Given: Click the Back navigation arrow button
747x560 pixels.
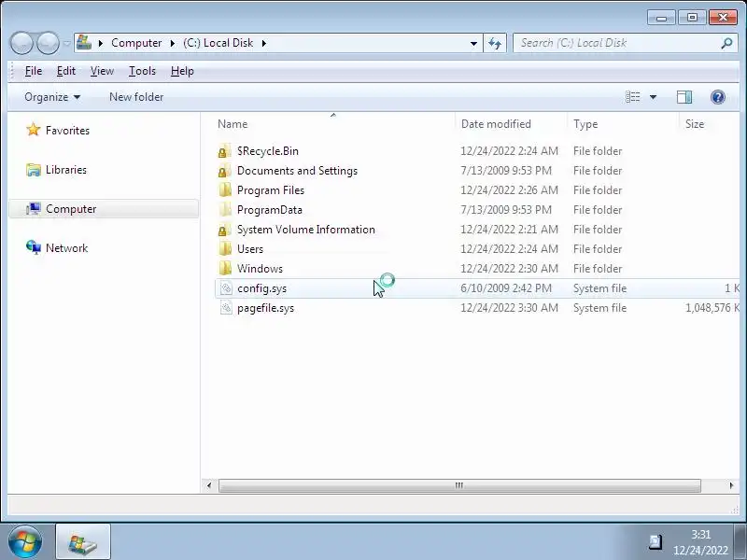Looking at the screenshot, I should click(21, 43).
